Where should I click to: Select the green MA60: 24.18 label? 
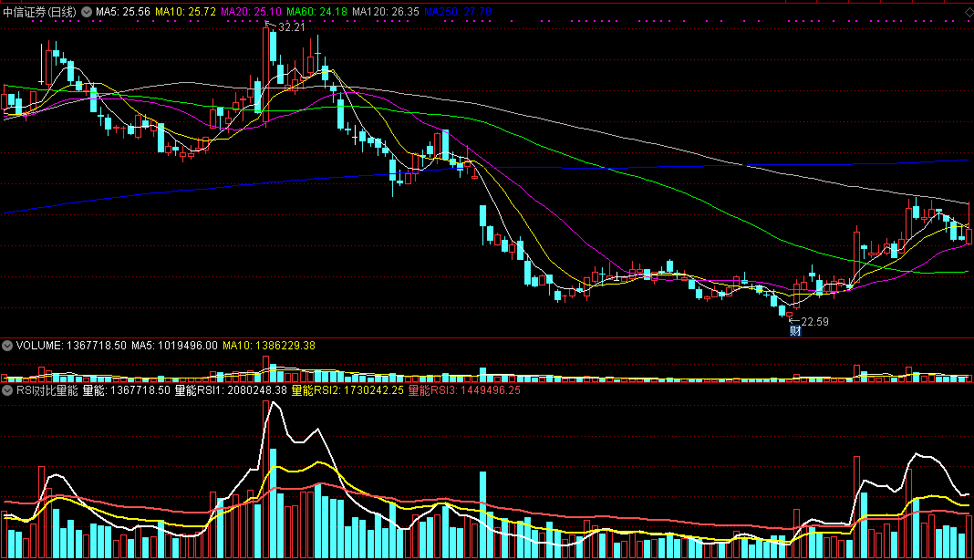[x=316, y=12]
